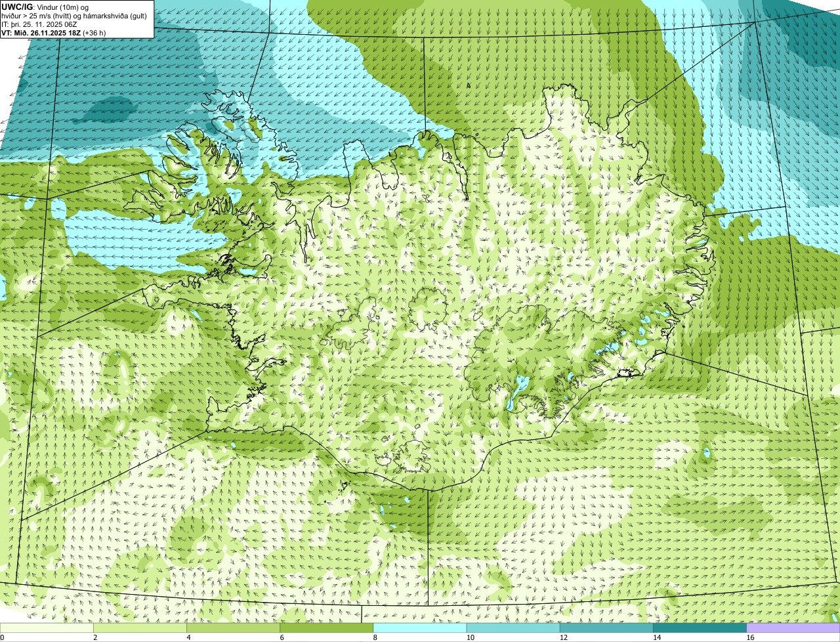This screenshot has width=840, height=642.
Task: Click the 14–16 m/s dark teal legend segment
Action: point(700,628)
